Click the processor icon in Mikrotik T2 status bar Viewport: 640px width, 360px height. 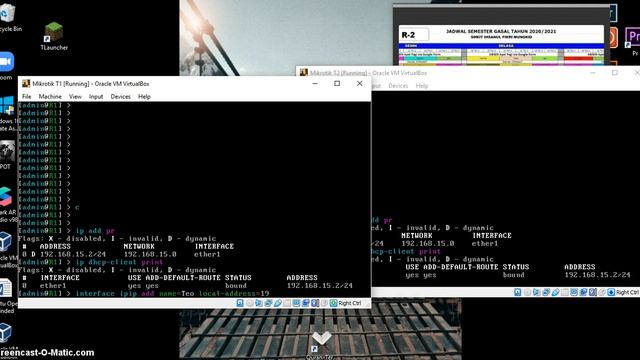tap(593, 292)
